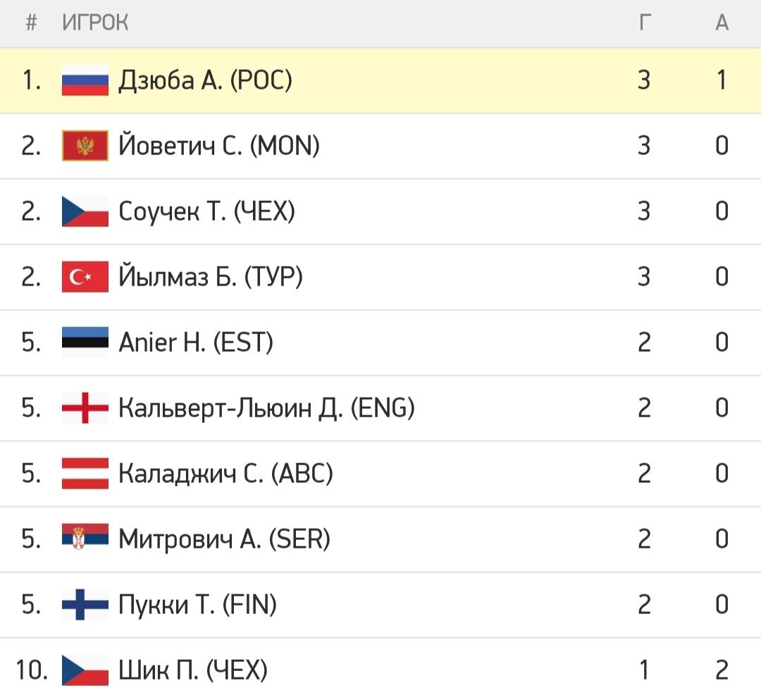
Task: Click the England flag beside Кальверт-Льюин
Action: pyautogui.click(x=85, y=407)
